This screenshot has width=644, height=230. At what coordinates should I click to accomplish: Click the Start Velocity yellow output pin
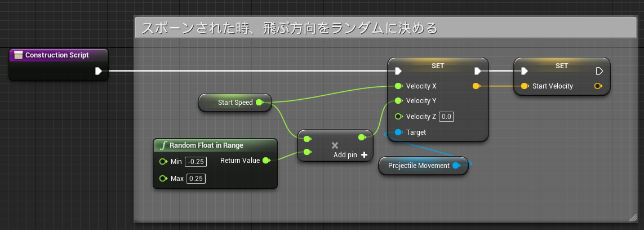(598, 86)
